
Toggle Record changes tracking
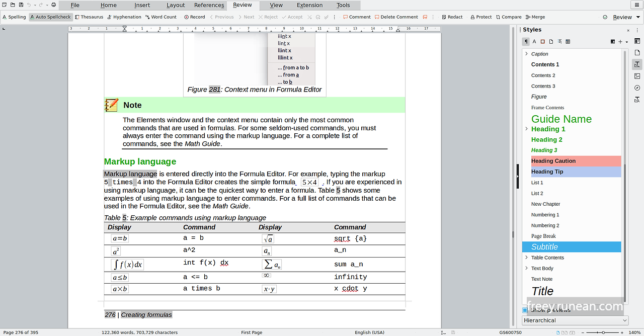193,17
